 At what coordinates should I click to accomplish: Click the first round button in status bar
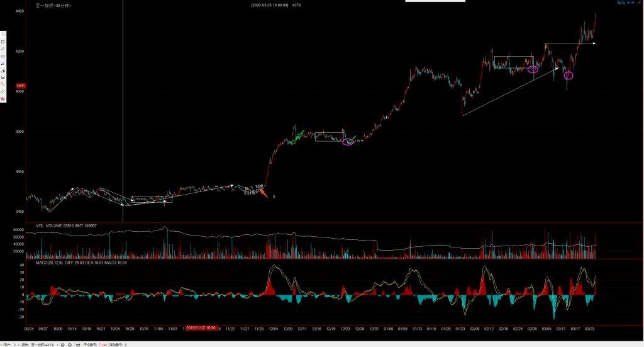(62, 345)
